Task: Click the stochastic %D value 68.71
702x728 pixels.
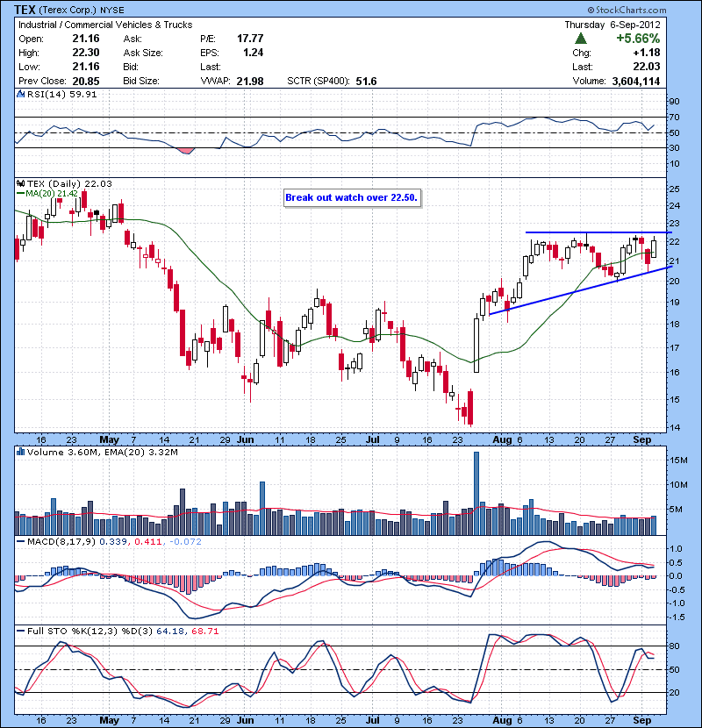Action: [x=204, y=631]
